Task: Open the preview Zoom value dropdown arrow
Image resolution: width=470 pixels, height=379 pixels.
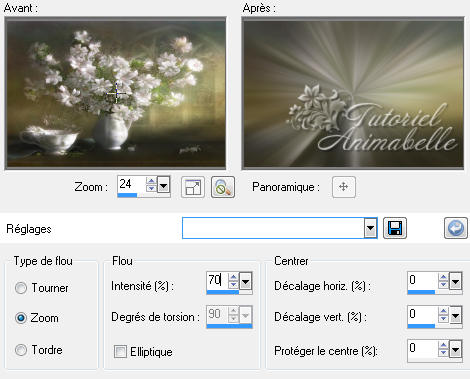Action: [163, 184]
